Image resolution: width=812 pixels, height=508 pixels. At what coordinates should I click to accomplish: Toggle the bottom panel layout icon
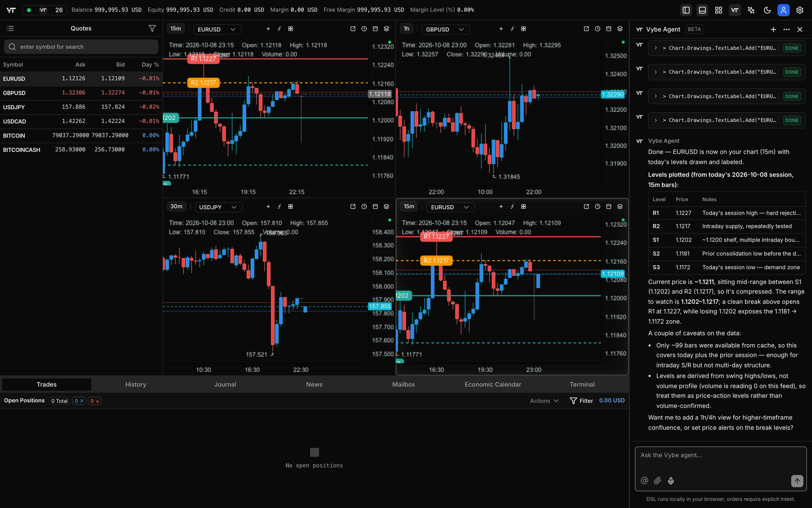tap(702, 10)
